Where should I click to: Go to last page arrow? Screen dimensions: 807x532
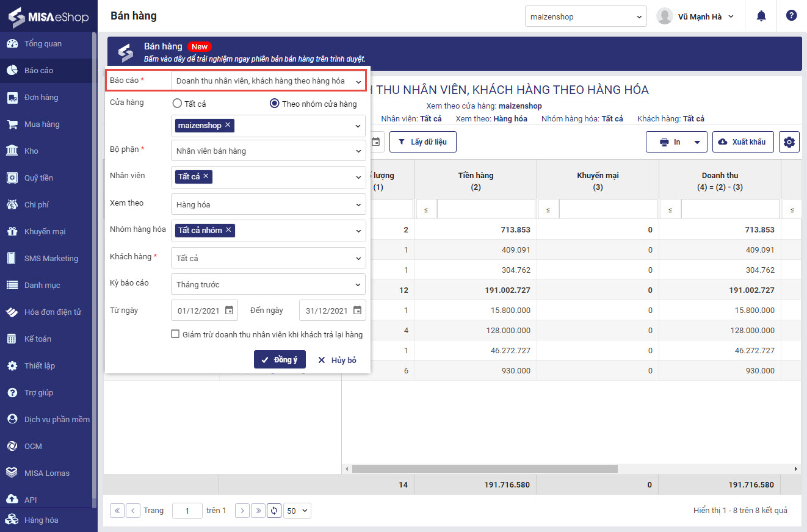pyautogui.click(x=258, y=511)
